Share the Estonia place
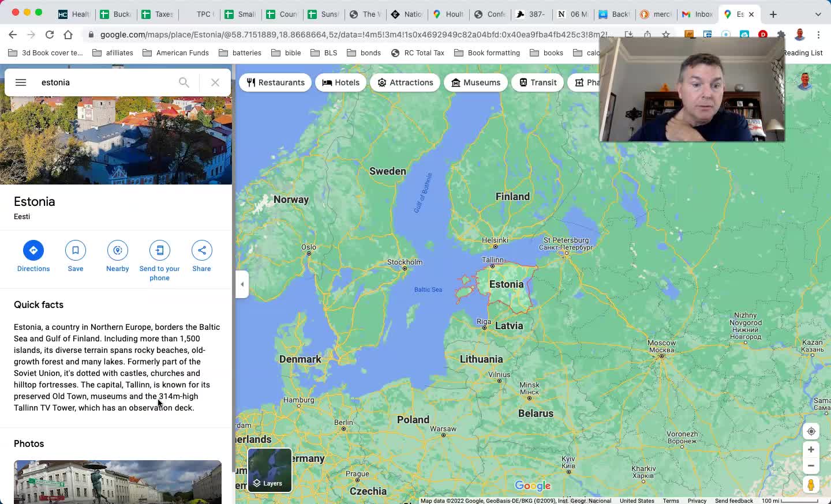Viewport: 831px width, 504px height. [x=202, y=257]
